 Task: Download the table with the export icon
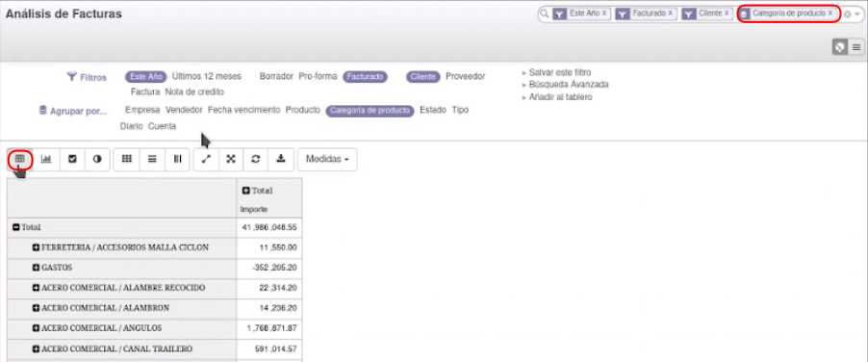point(281,159)
